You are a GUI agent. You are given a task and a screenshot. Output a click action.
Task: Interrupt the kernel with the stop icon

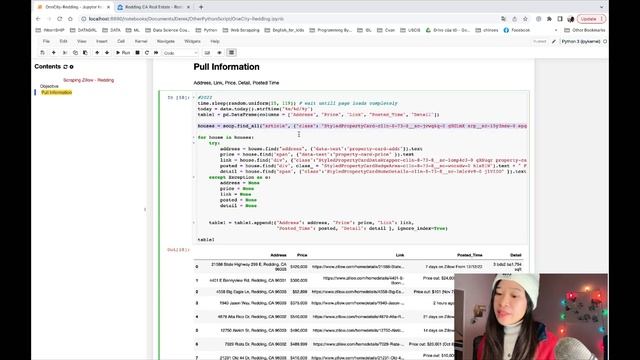point(138,53)
